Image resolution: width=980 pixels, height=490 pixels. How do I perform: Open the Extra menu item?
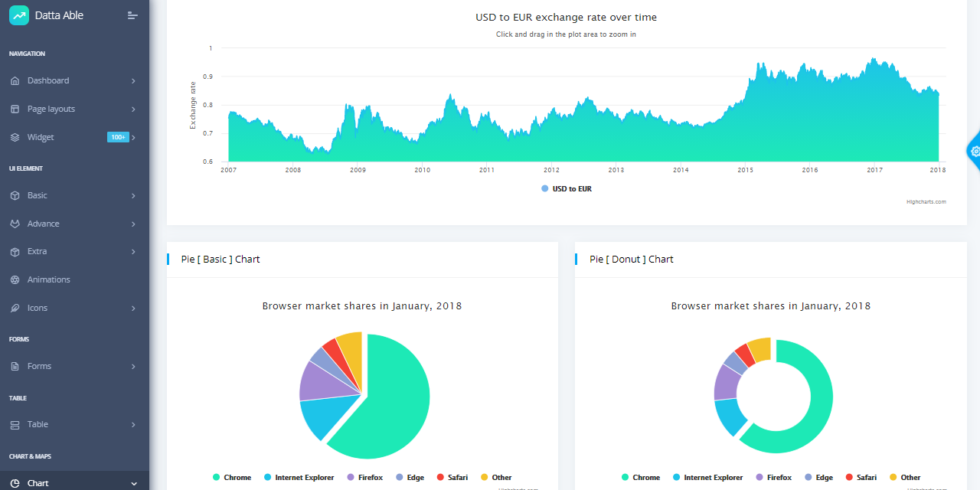click(x=132, y=251)
